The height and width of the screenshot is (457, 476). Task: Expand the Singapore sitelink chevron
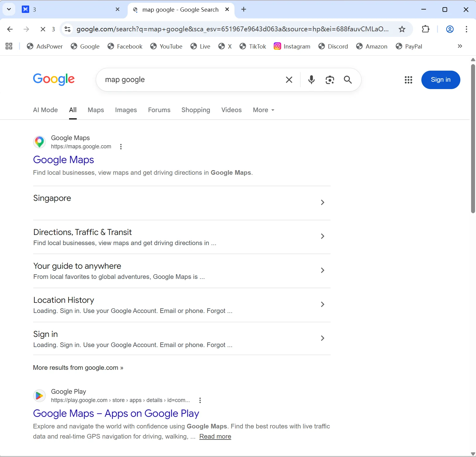pyautogui.click(x=322, y=202)
